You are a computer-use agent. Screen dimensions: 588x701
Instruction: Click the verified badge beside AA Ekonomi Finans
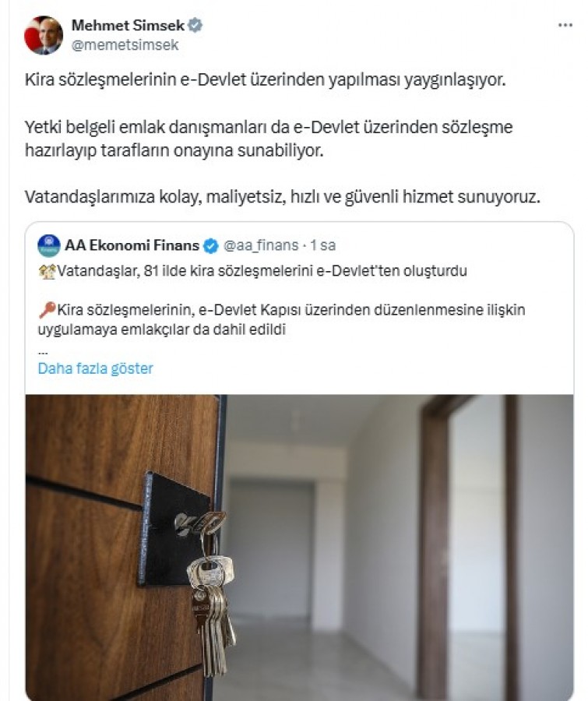(x=211, y=245)
